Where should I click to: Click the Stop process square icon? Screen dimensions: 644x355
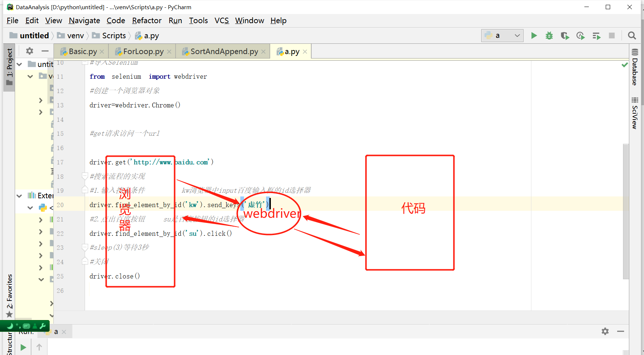coord(612,36)
